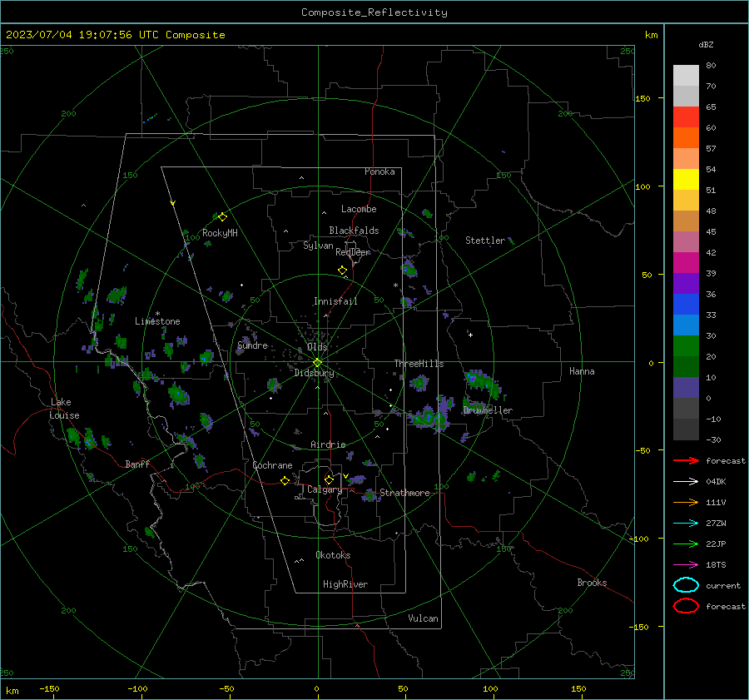749x700 pixels.
Task: Select the yellow diamond marker above Calgary label
Action: (x=329, y=479)
